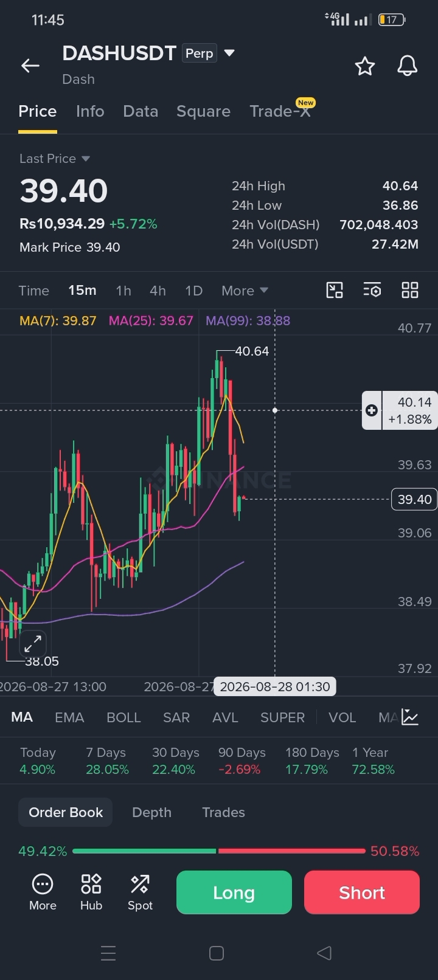Tap the Android back triangle button

pyautogui.click(x=324, y=953)
